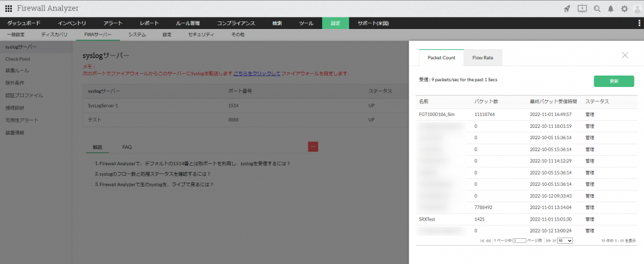Open the apps grid menu icon
644x264 pixels.
8,8
